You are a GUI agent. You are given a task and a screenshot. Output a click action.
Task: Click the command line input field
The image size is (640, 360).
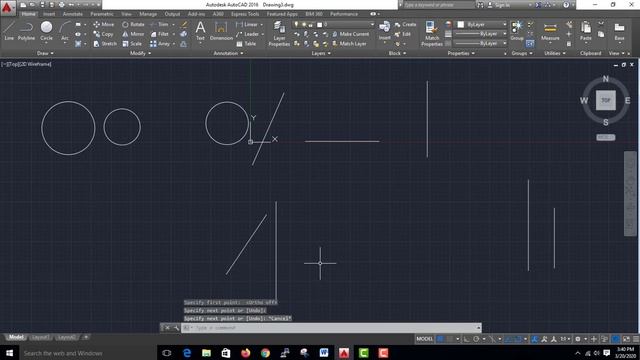(331, 328)
